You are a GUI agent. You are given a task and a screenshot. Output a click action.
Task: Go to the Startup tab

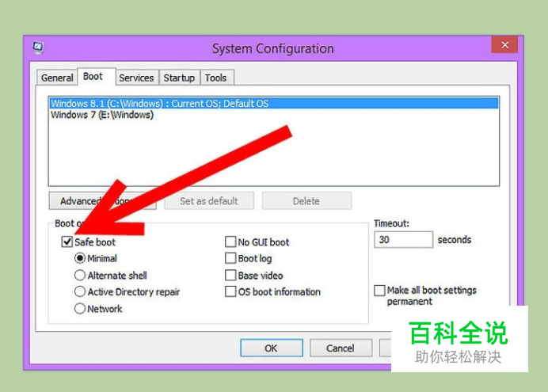point(179,78)
